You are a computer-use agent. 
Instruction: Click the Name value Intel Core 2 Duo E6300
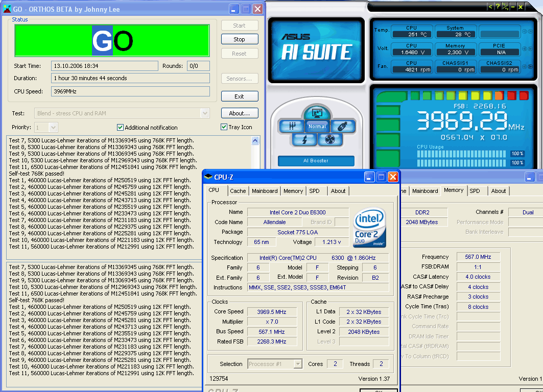[x=298, y=212]
